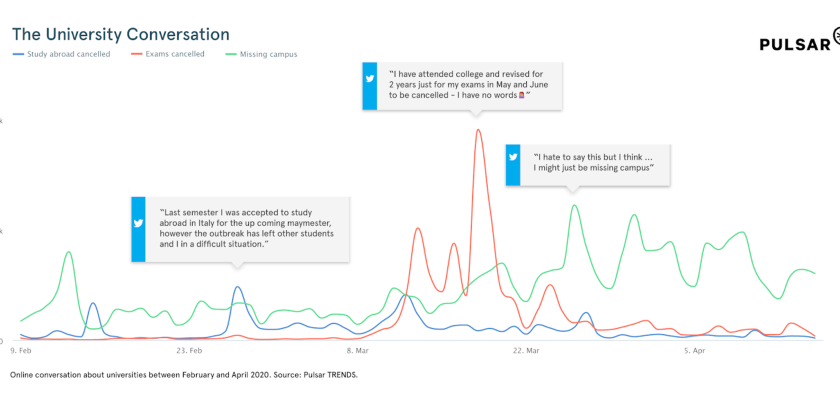Click the Twitter icon on the study abroad quote
Screen dimensions: 840x400
point(139,223)
